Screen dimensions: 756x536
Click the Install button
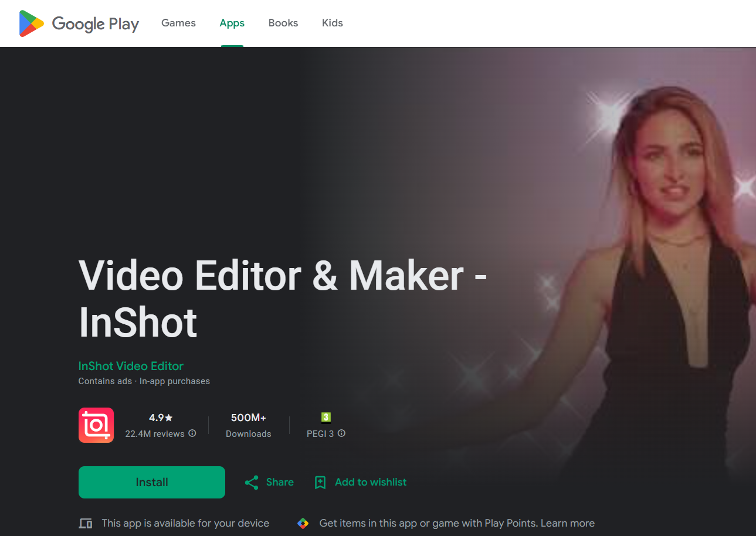[x=152, y=482]
